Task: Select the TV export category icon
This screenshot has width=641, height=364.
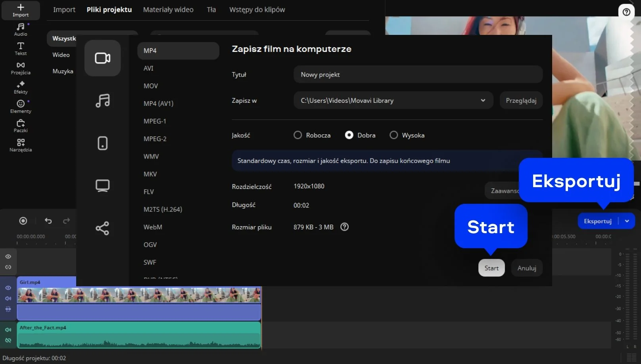Action: (x=102, y=186)
